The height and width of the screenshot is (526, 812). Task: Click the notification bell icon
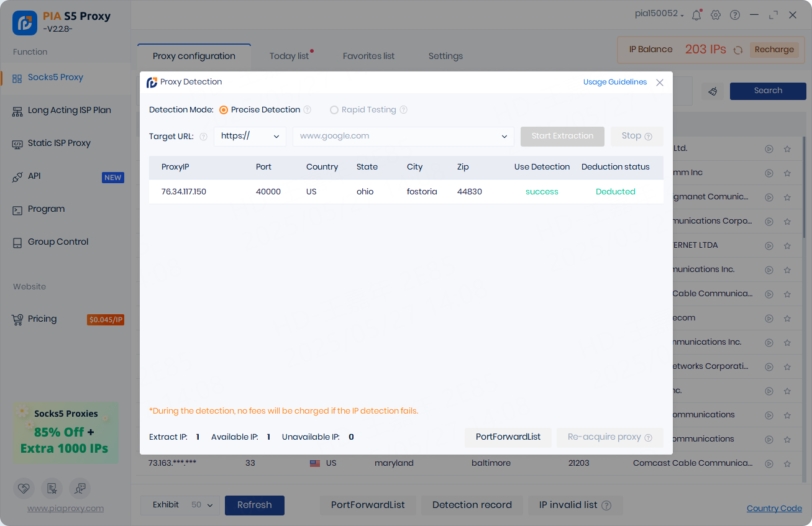pyautogui.click(x=696, y=15)
